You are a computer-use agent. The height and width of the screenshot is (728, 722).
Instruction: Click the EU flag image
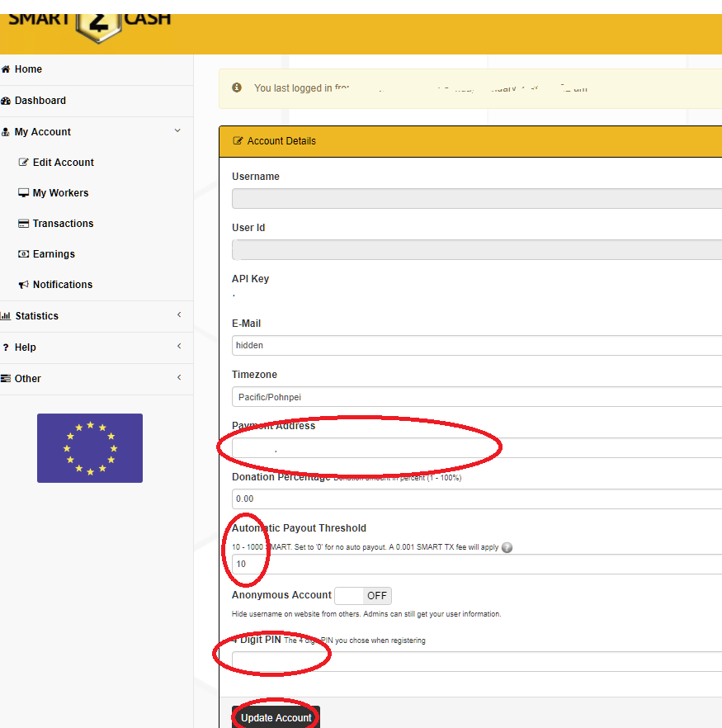coord(90,448)
